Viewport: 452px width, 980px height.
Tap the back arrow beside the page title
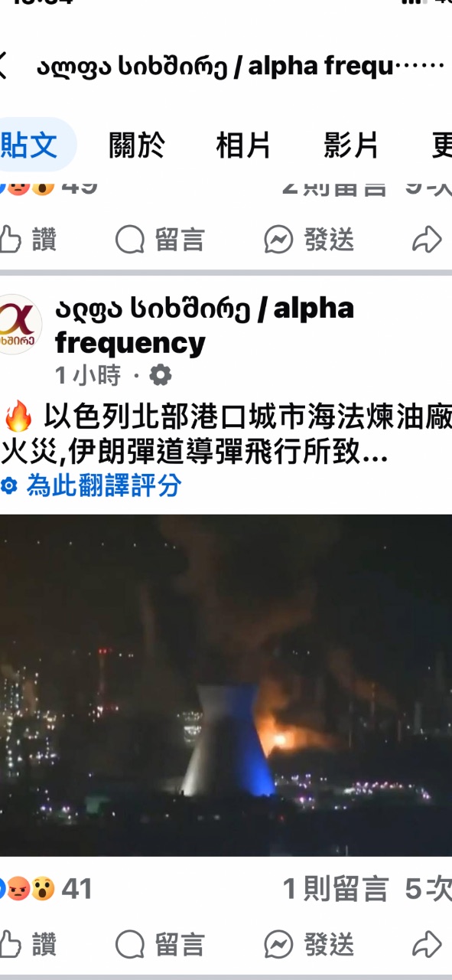[x=3, y=66]
